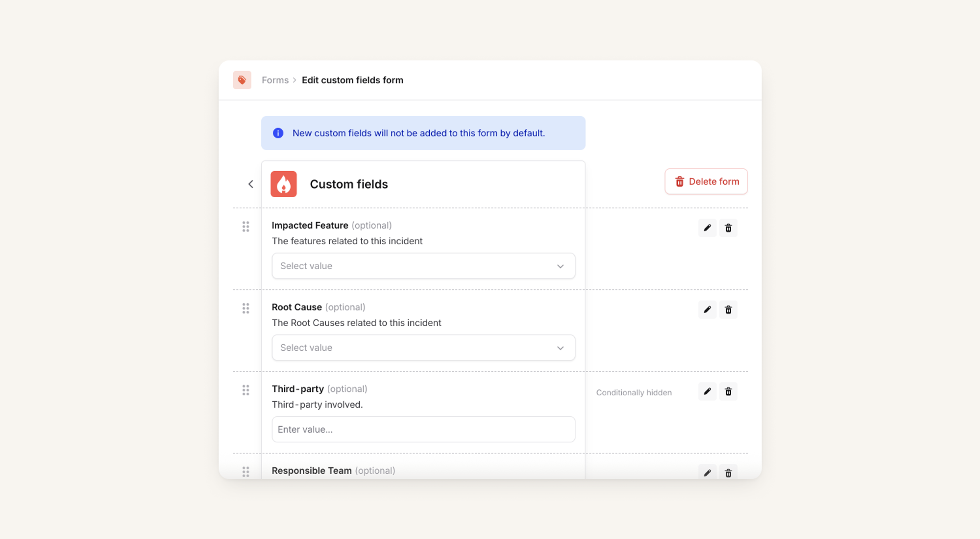Delete the Third-party field

point(728,391)
